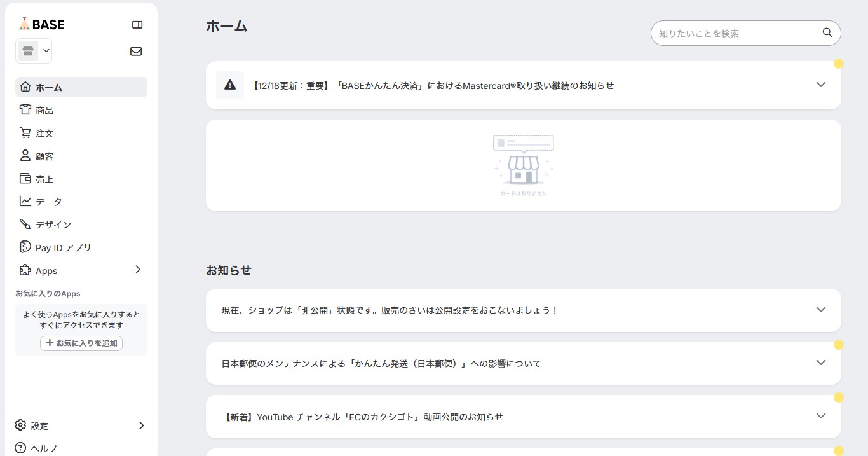The height and width of the screenshot is (456, 868).
Task: Click the データ chart icon
Action: (x=25, y=202)
